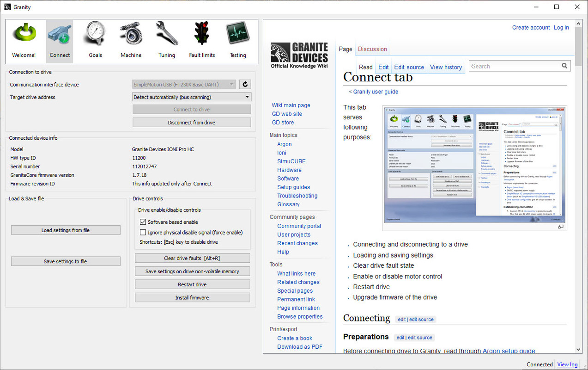The width and height of the screenshot is (588, 370).
Task: Enable Ignore physical disable signal checkbox
Action: point(143,233)
